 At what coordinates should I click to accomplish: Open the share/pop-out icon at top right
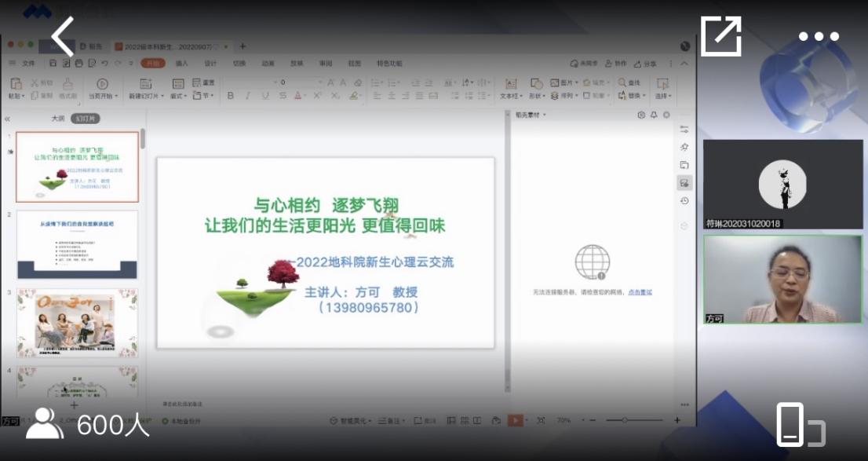(x=720, y=36)
